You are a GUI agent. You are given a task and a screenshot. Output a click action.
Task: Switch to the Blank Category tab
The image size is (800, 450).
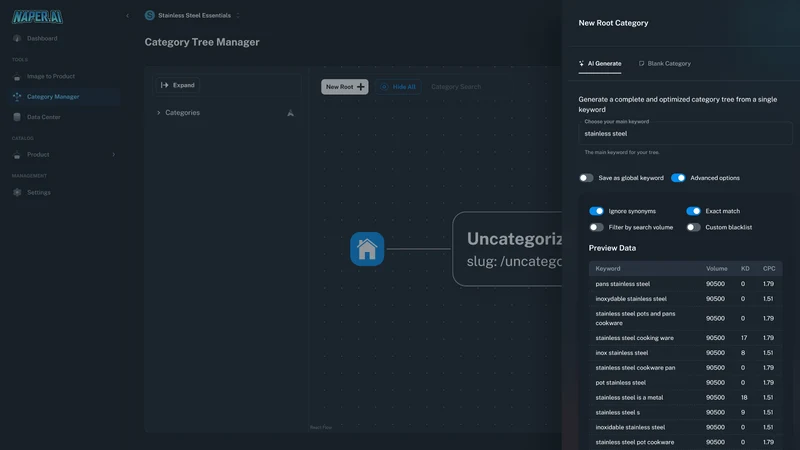tap(665, 64)
